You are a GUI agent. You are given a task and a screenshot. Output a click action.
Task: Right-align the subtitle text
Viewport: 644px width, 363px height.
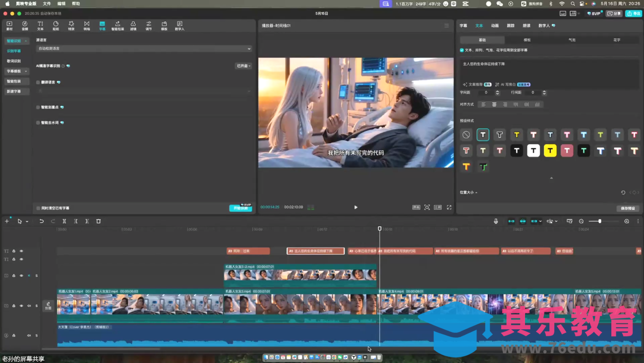click(x=505, y=104)
